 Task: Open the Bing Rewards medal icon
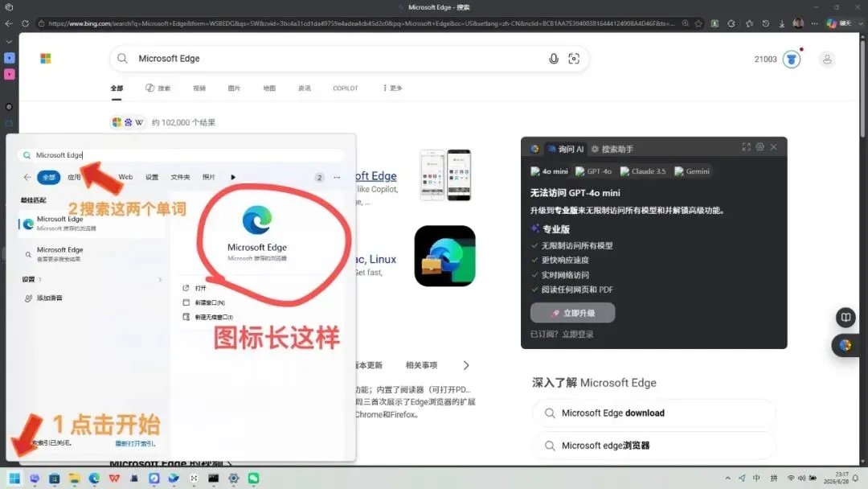coord(792,60)
